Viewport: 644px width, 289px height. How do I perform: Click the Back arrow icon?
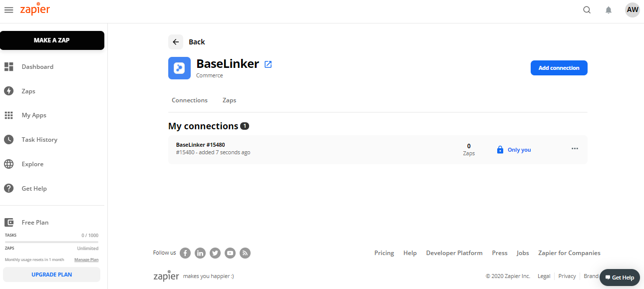176,42
